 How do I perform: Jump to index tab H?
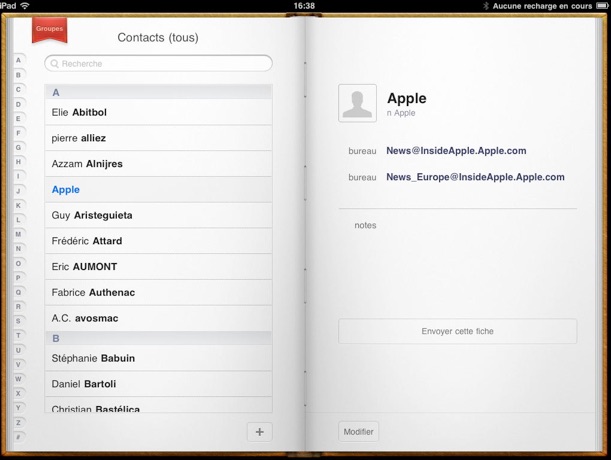click(18, 162)
